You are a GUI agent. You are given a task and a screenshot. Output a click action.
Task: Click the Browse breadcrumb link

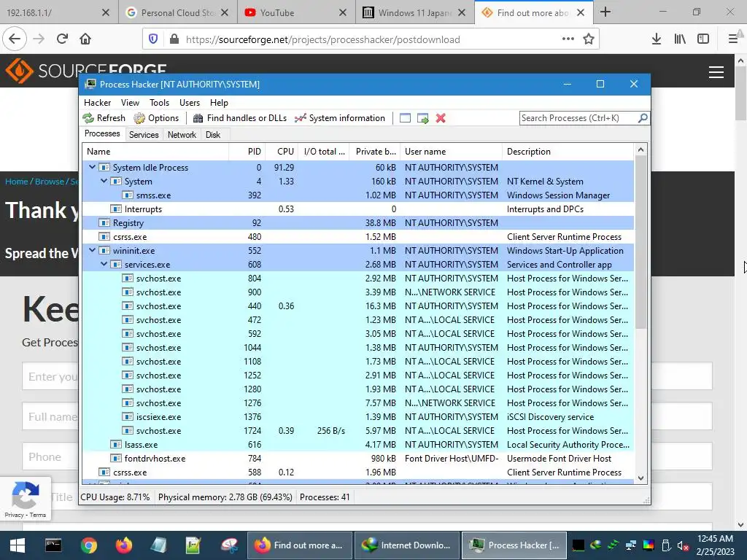(49, 182)
